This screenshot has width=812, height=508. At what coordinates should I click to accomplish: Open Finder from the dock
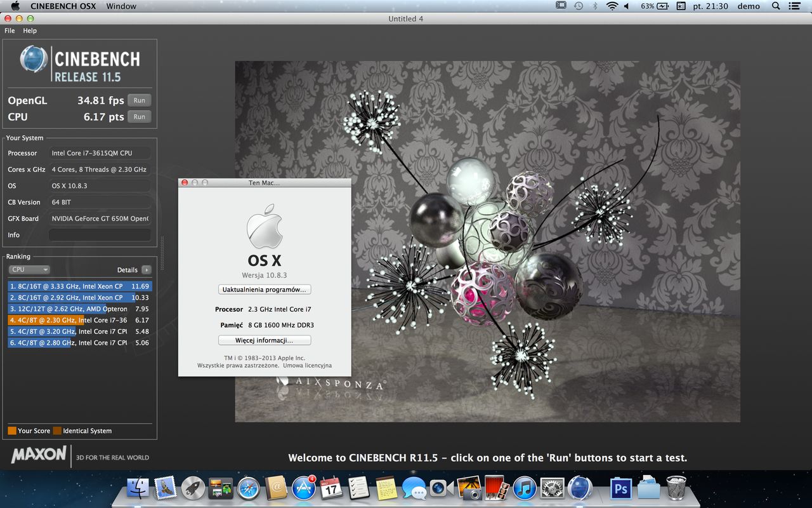[138, 488]
